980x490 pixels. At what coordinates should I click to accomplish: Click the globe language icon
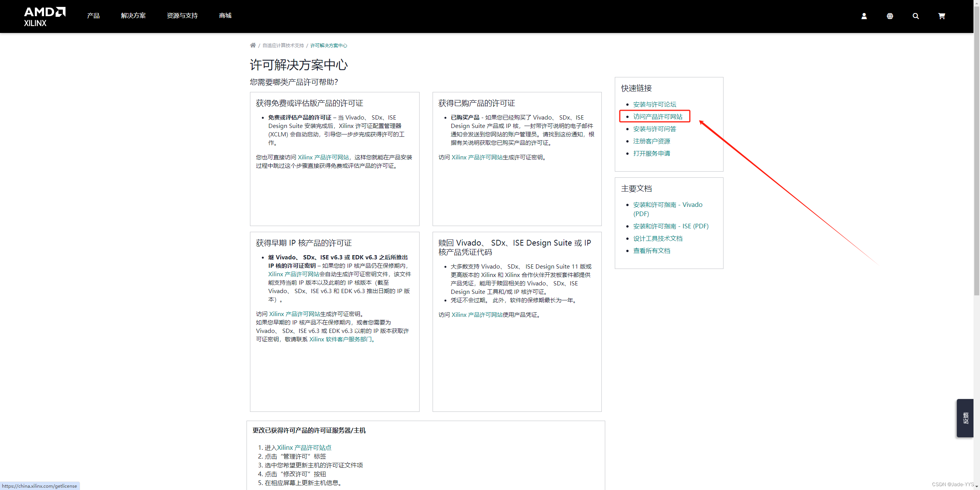[890, 16]
